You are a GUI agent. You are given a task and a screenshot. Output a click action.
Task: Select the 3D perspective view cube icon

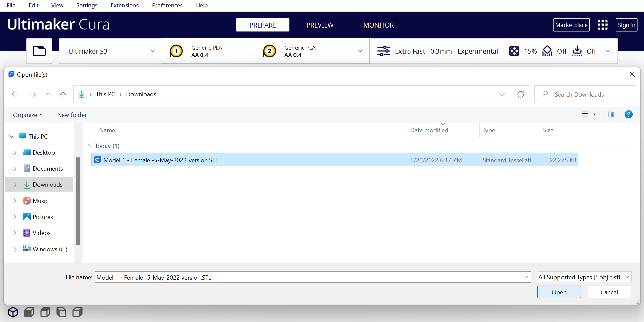click(13, 312)
